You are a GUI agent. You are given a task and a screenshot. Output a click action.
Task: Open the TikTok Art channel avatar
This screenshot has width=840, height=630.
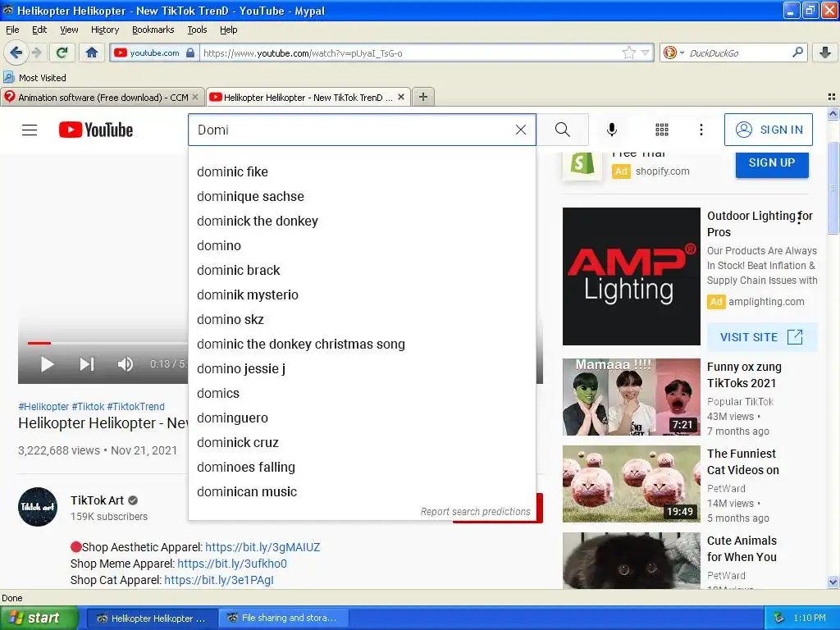click(x=38, y=507)
